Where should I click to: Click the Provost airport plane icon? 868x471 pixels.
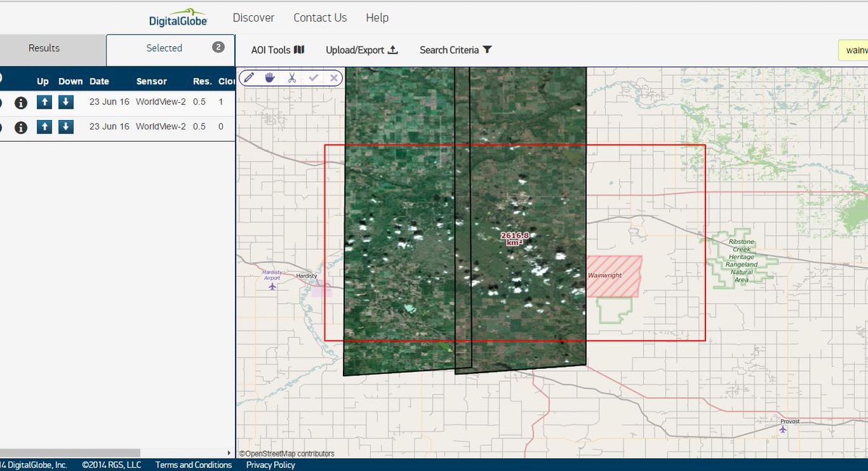[x=782, y=429]
